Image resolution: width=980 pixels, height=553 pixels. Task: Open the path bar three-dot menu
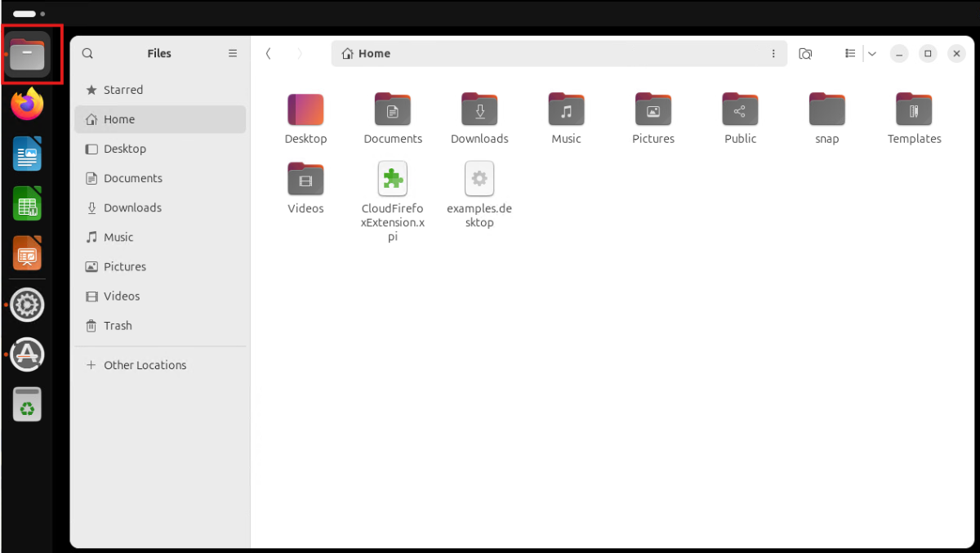(773, 53)
